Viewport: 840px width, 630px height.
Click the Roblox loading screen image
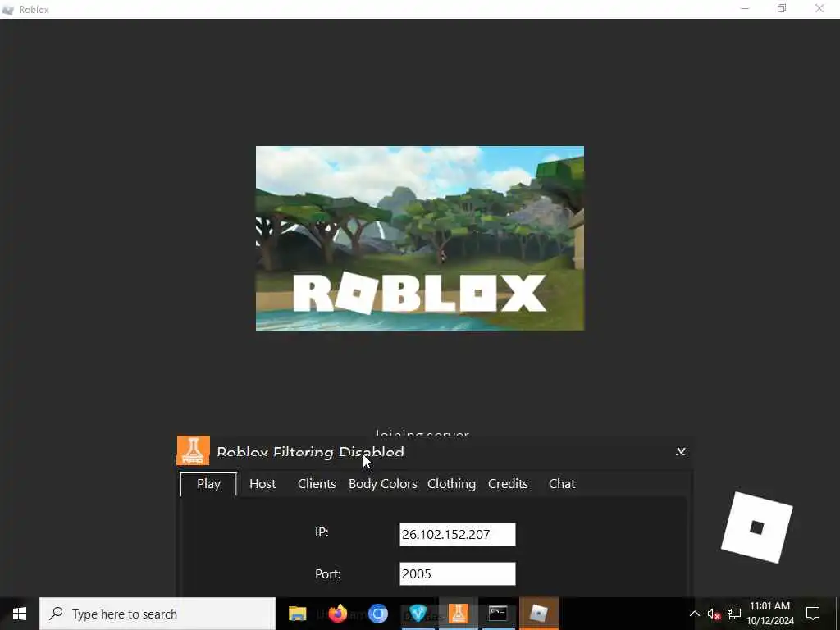pyautogui.click(x=420, y=239)
